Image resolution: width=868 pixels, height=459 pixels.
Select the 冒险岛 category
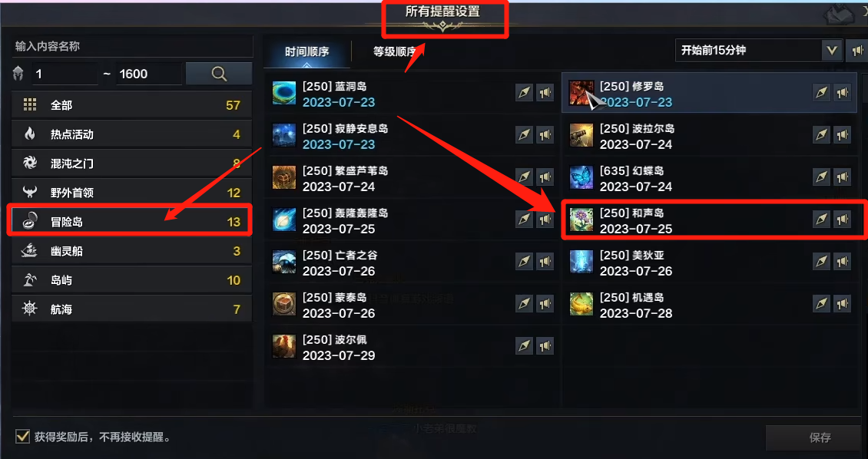point(131,221)
